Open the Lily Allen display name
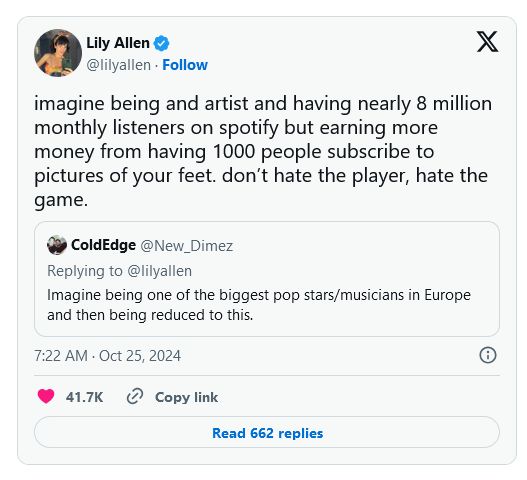The height and width of the screenshot is (480, 527). (118, 43)
